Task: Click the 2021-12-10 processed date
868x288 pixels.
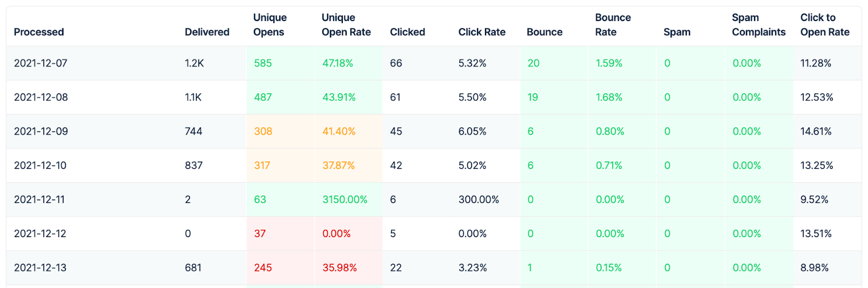Action: [x=40, y=165]
